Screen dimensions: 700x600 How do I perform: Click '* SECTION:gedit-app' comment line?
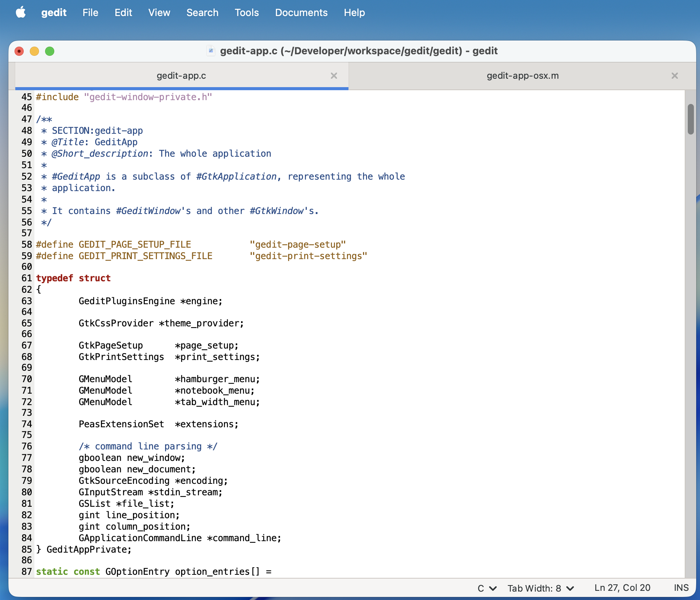click(92, 131)
